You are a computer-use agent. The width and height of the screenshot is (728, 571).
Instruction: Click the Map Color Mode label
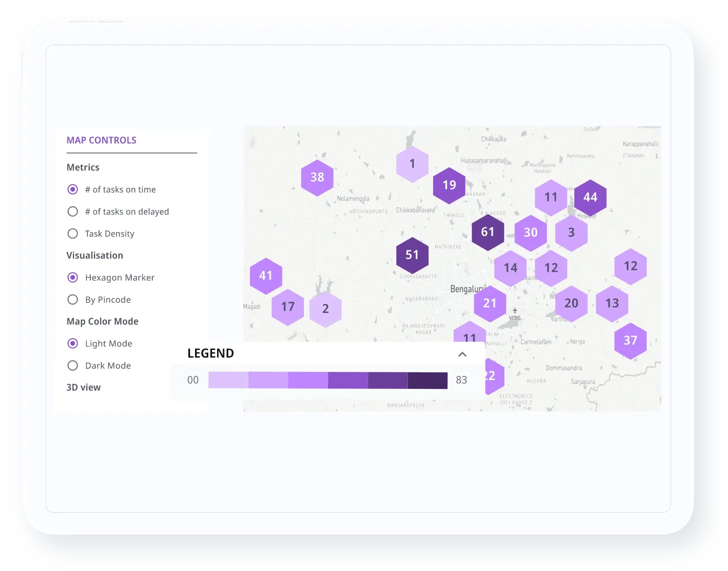click(x=103, y=321)
